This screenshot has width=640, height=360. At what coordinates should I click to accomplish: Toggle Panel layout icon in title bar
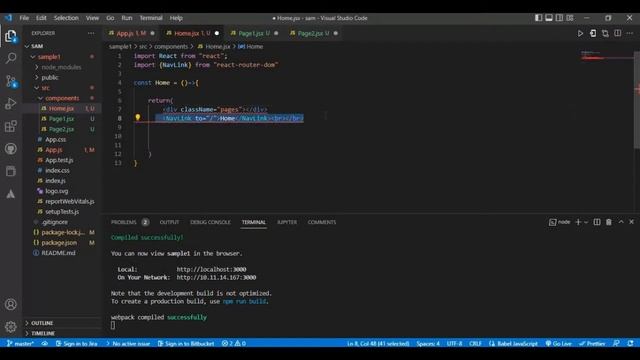(x=549, y=18)
